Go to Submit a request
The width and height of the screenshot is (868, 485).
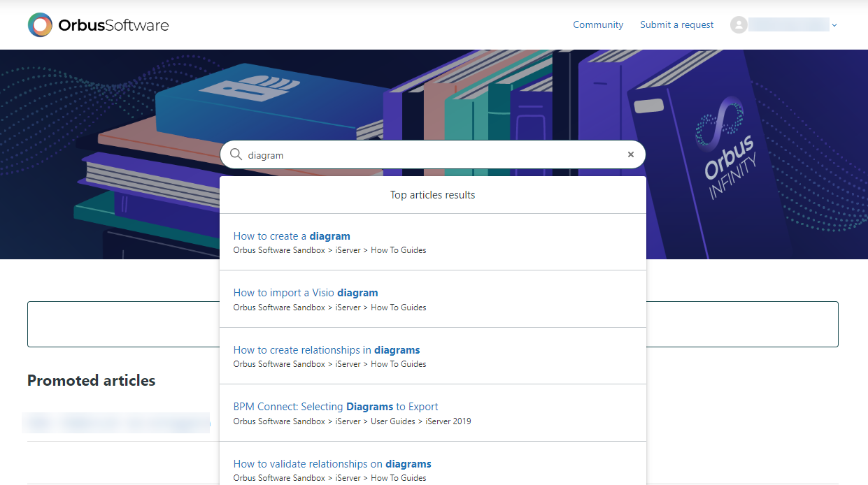tap(676, 25)
